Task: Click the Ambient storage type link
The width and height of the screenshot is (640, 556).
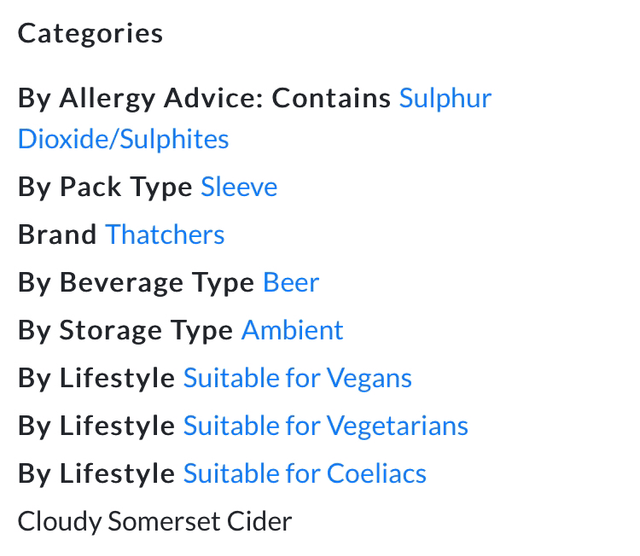Action: (292, 331)
